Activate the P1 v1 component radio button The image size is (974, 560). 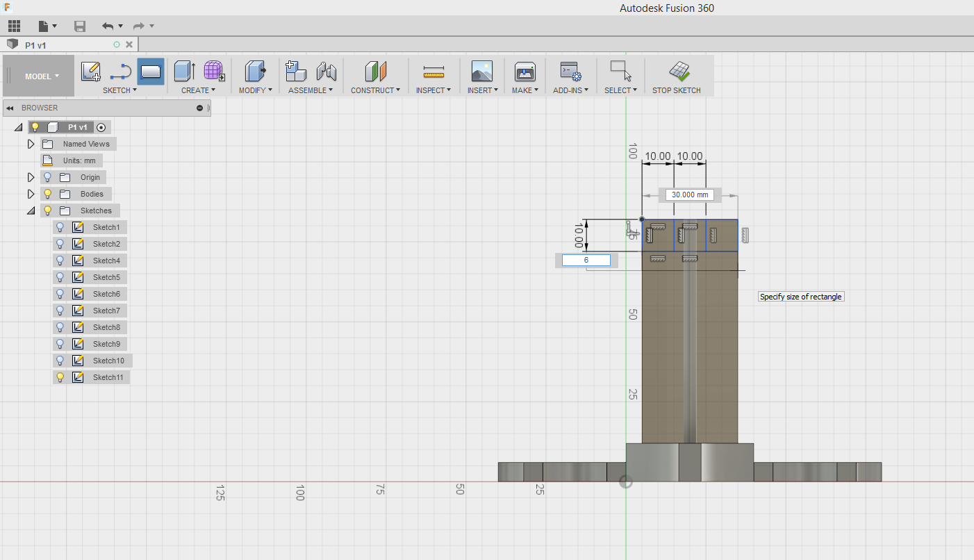pos(101,127)
